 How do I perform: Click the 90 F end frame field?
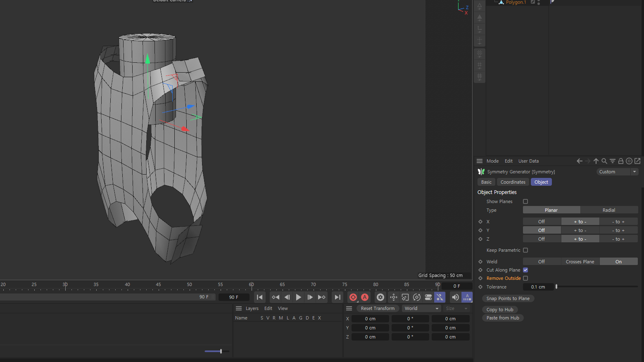[234, 297]
